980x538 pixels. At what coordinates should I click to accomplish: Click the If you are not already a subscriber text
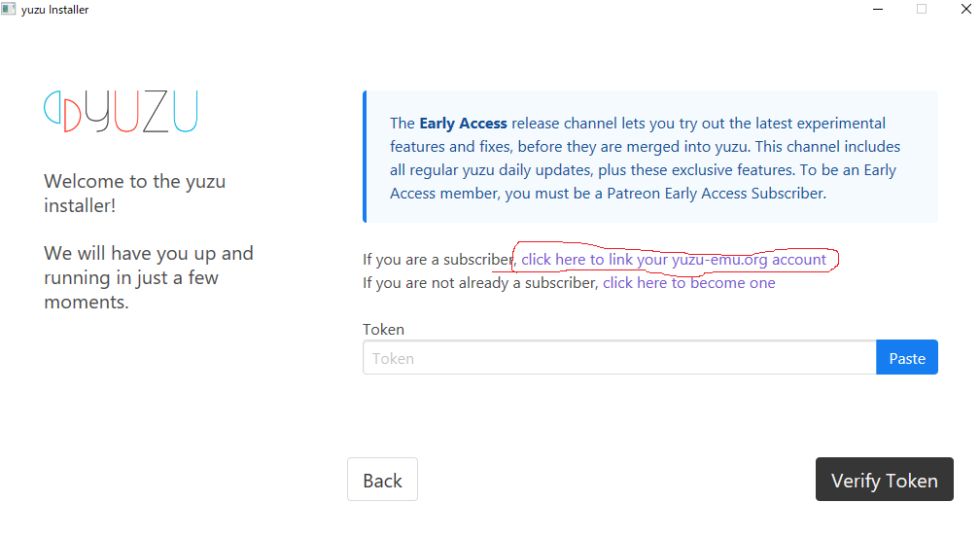(x=480, y=283)
